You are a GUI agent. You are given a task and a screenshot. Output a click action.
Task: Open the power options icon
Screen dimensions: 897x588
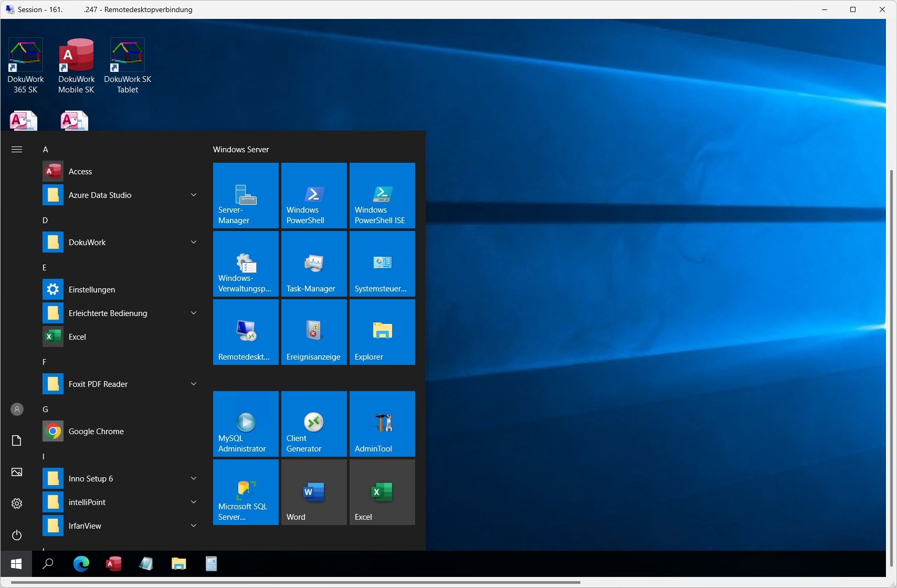(x=17, y=535)
